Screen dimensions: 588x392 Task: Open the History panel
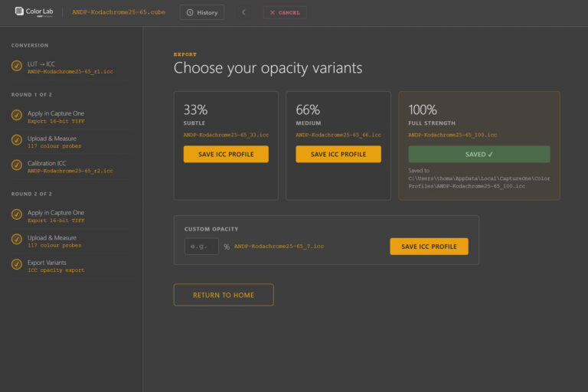click(202, 12)
